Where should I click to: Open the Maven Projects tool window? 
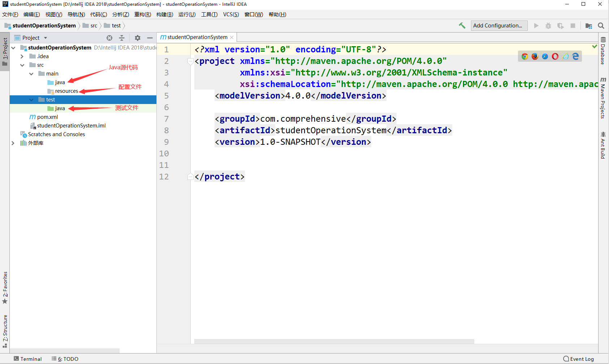[603, 98]
